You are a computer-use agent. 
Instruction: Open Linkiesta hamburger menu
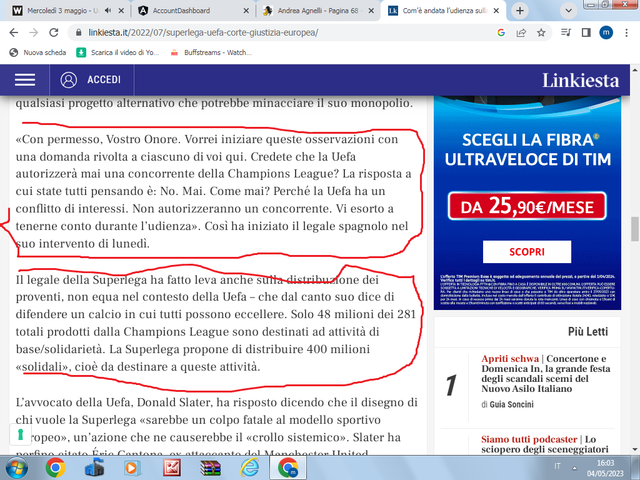[x=25, y=80]
